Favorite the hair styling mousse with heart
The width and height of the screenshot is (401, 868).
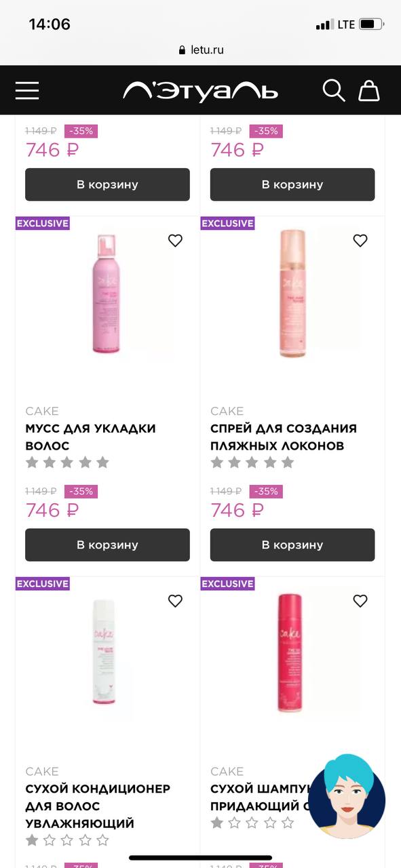(x=175, y=241)
